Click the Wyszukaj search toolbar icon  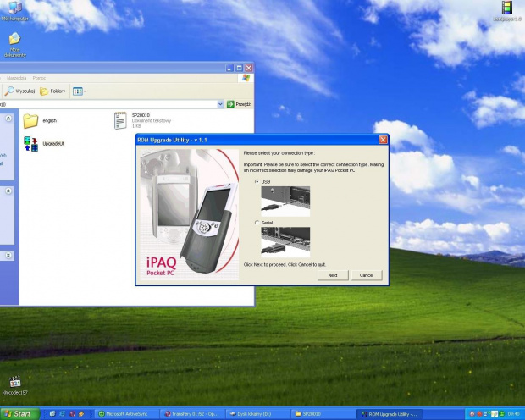coord(19,91)
